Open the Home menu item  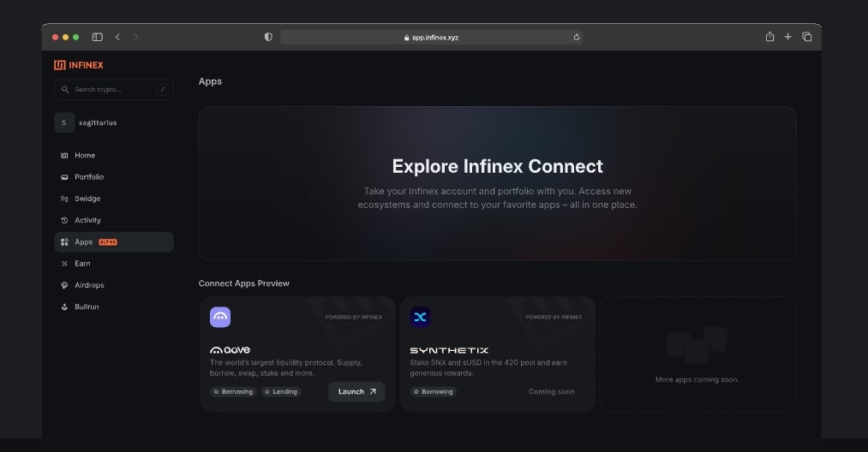113,156
